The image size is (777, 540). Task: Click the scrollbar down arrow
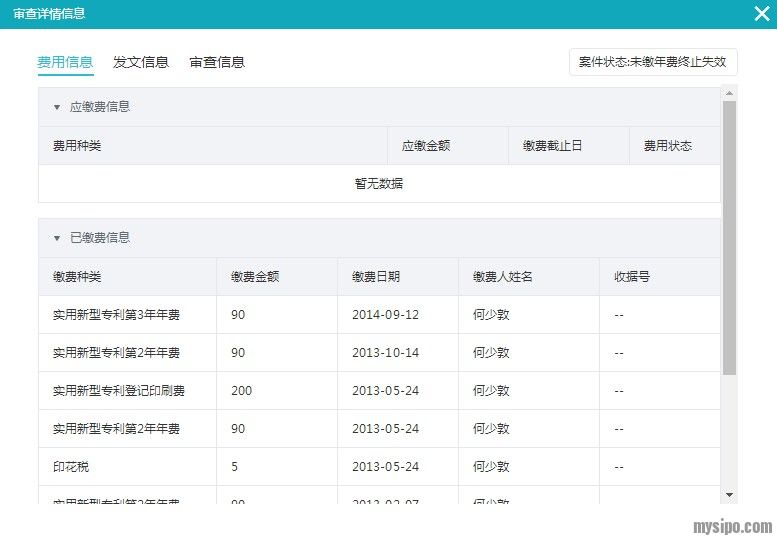pyautogui.click(x=729, y=494)
